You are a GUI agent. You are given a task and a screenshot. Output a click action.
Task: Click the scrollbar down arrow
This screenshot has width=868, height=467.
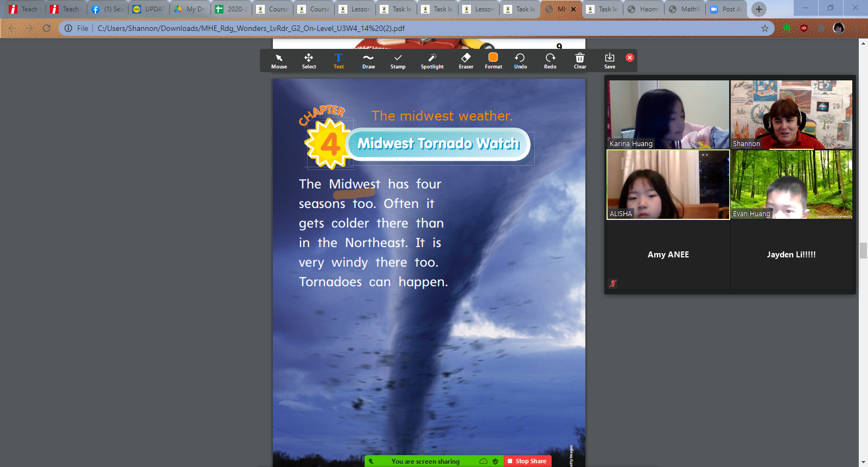pyautogui.click(x=863, y=463)
